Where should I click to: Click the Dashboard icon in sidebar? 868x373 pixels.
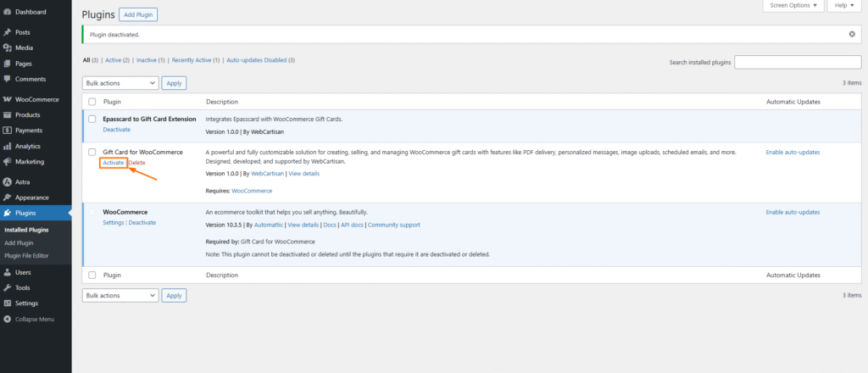point(7,12)
